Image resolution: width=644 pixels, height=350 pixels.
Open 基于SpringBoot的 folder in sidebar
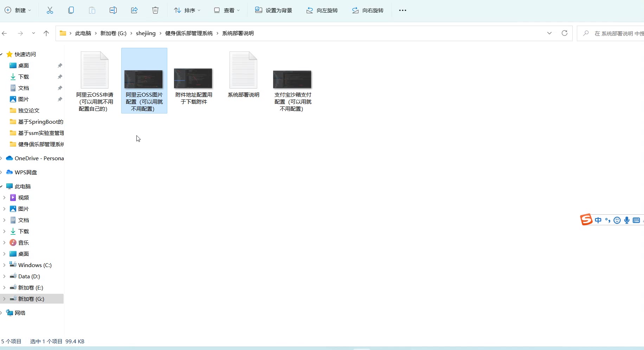37,122
